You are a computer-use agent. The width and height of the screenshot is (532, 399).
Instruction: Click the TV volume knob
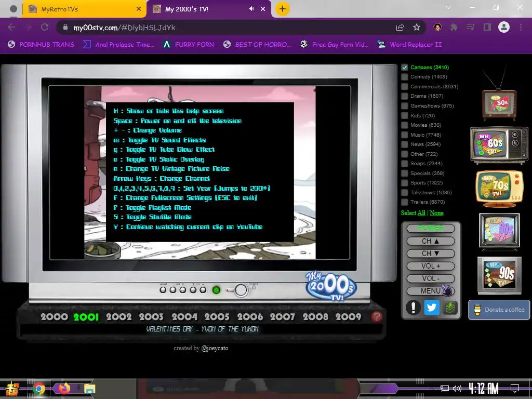tap(241, 290)
